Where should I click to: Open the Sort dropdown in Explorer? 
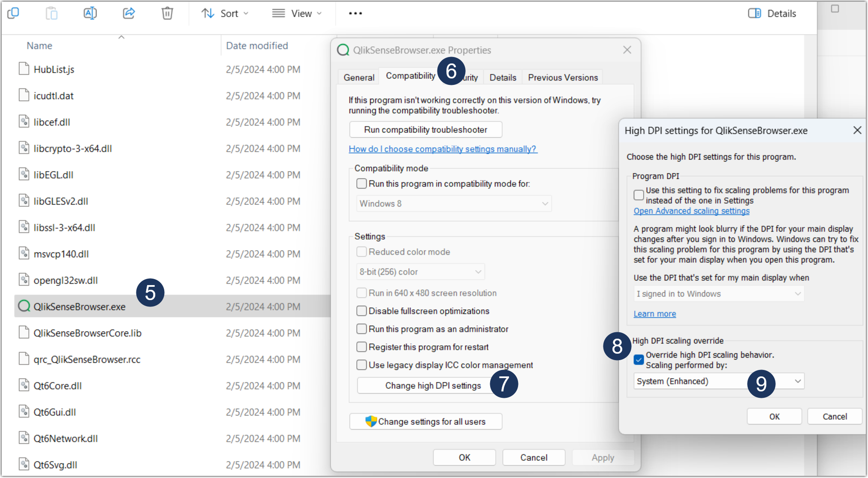coord(225,13)
